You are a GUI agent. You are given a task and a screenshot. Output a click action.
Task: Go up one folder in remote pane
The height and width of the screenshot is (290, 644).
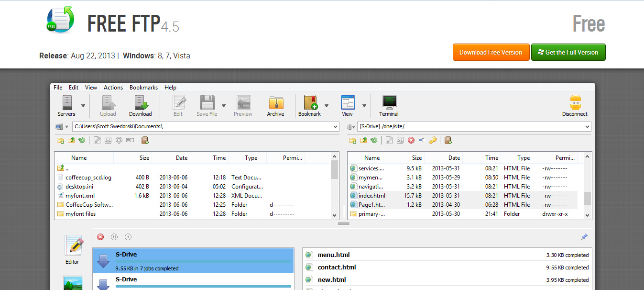pos(363,141)
